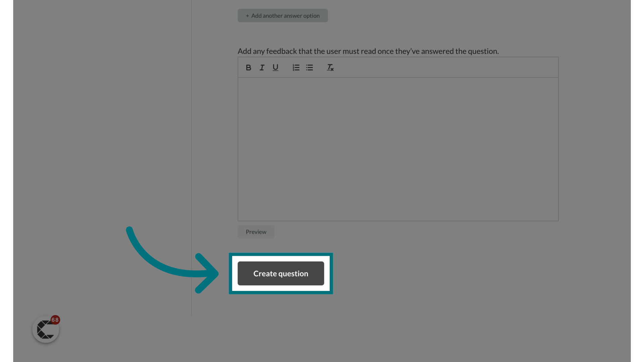
Task: Click the Create question button
Action: pos(280,273)
